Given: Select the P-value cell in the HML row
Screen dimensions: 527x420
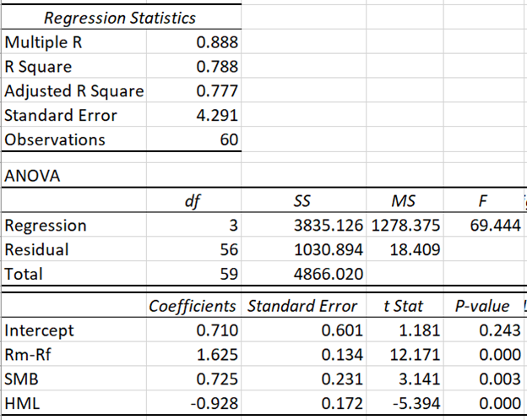Looking at the screenshot, I should [x=500, y=403].
